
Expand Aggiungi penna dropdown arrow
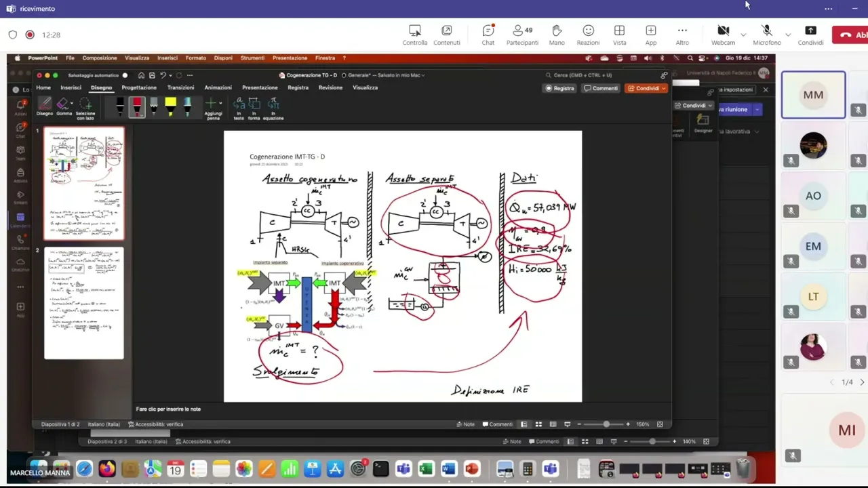click(x=220, y=104)
